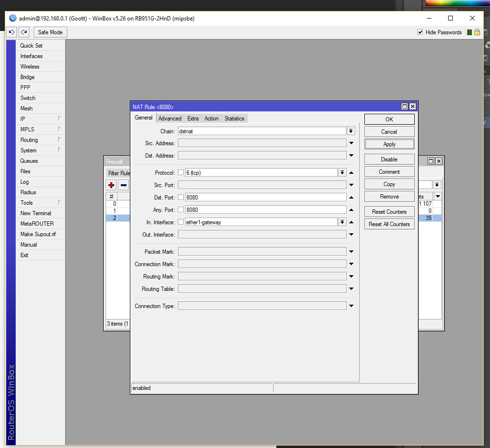The width and height of the screenshot is (490, 448).
Task: Switch to the Action tab
Action: (211, 119)
